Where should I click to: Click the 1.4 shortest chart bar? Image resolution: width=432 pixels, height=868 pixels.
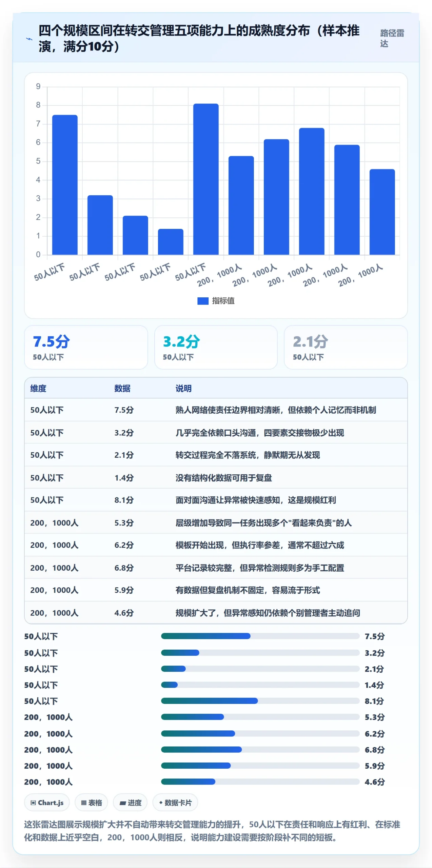171,242
